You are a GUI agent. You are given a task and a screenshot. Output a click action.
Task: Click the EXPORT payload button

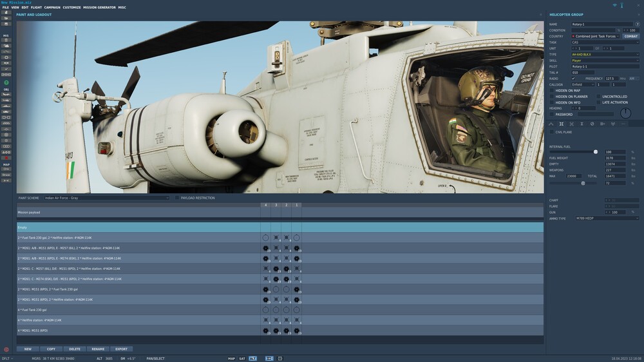tap(122, 349)
